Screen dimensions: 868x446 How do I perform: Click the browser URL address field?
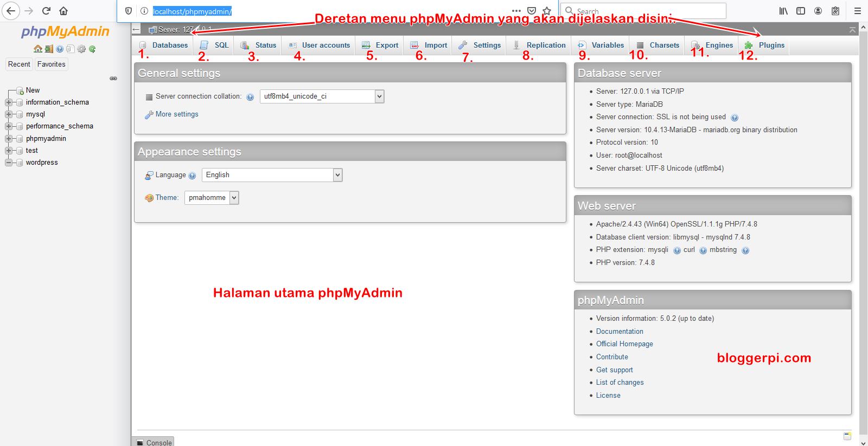pos(325,11)
